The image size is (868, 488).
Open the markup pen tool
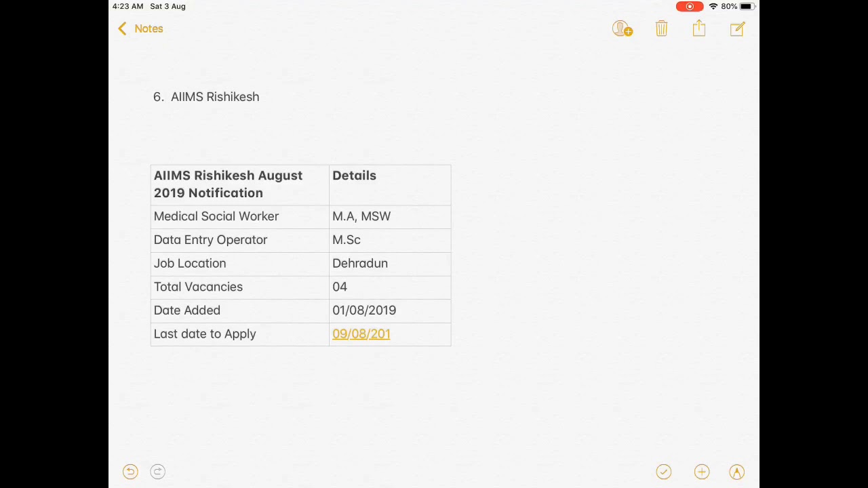click(736, 472)
